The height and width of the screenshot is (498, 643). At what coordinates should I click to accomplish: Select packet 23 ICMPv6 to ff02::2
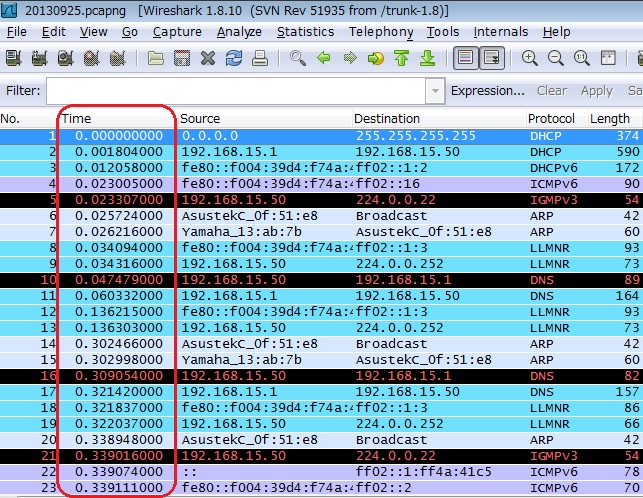[322, 488]
